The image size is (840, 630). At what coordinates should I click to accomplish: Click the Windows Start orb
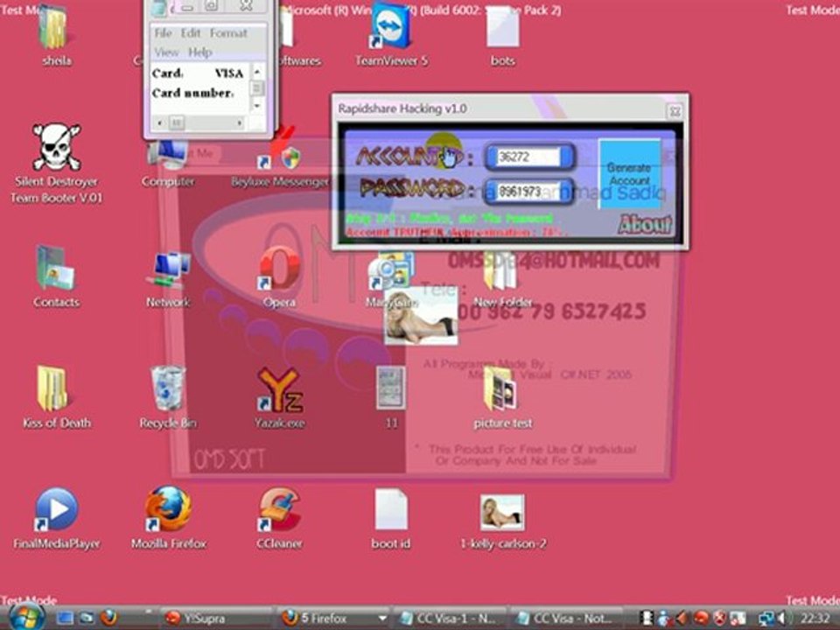tap(26, 617)
